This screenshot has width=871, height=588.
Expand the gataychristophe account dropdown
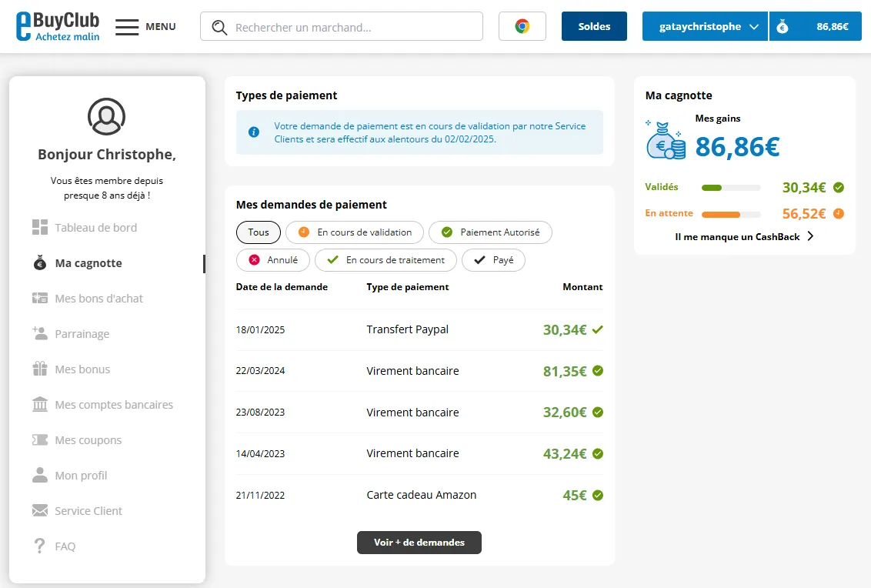(x=705, y=26)
